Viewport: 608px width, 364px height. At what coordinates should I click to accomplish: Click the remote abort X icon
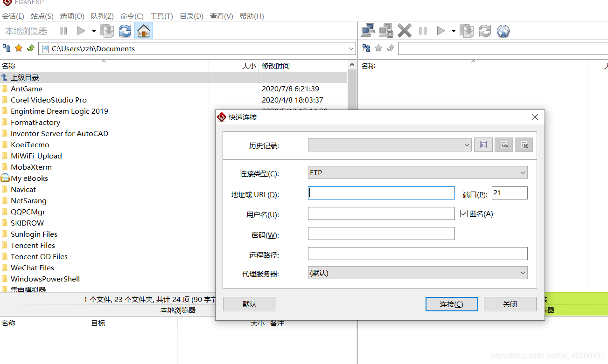click(405, 31)
